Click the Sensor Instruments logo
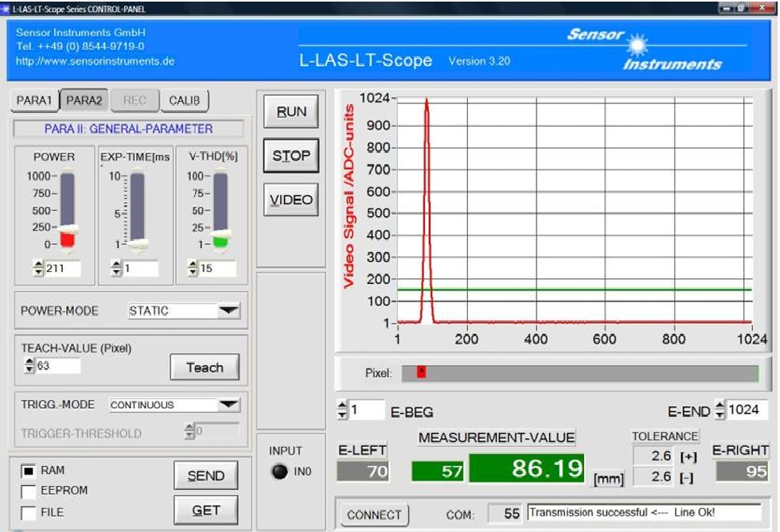This screenshot has width=780, height=532. (x=645, y=49)
